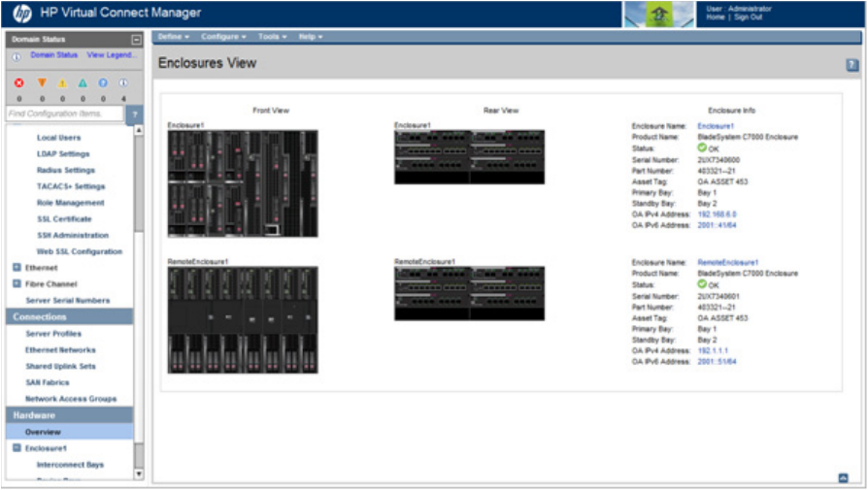
Task: Click the Enclosure1 rear view image
Action: click(x=469, y=157)
